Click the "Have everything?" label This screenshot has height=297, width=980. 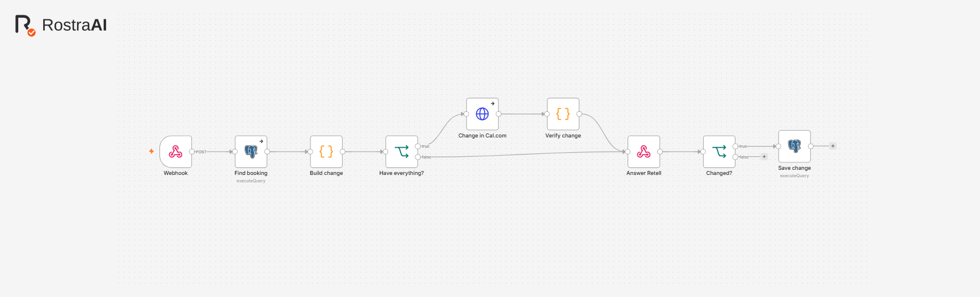coord(402,173)
